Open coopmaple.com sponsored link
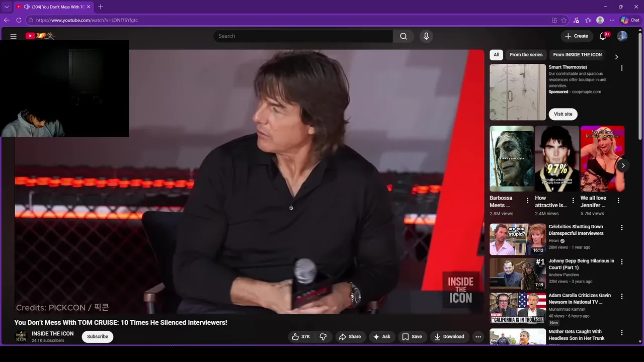Viewport: 644px width, 362px height. click(x=586, y=92)
